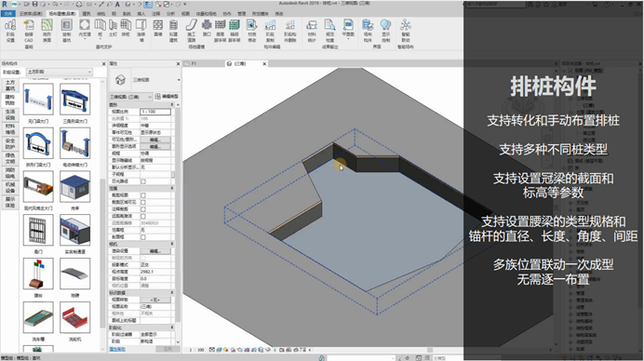Click the 编辑类型 edit type button
The width and height of the screenshot is (644, 361).
tap(167, 97)
